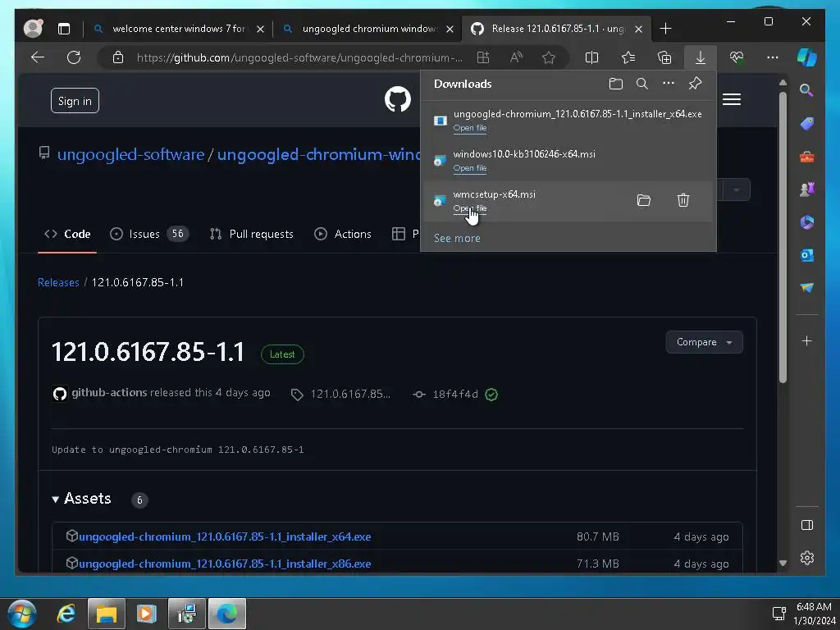840x630 pixels.
Task: Add this page to favorites
Action: pos(549,57)
